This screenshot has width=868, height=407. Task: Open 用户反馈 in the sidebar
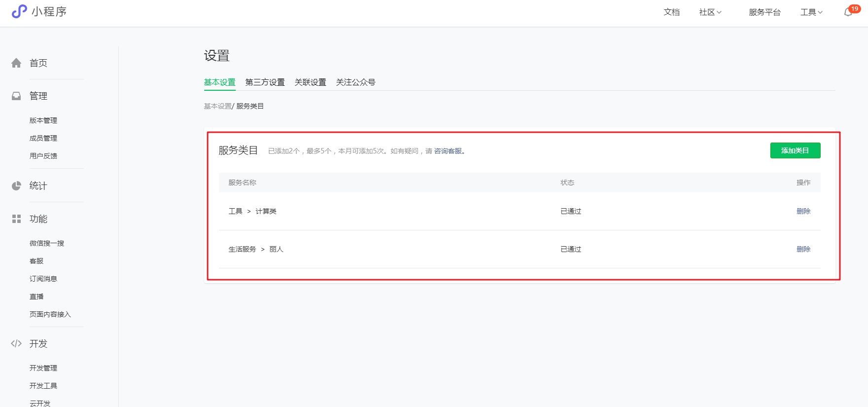pos(43,156)
